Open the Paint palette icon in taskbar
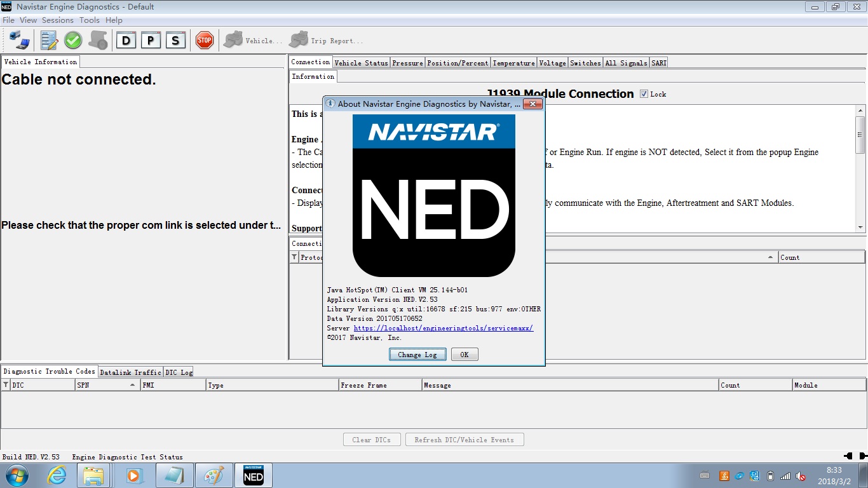Screen dimensions: 868x488 pos(214,475)
